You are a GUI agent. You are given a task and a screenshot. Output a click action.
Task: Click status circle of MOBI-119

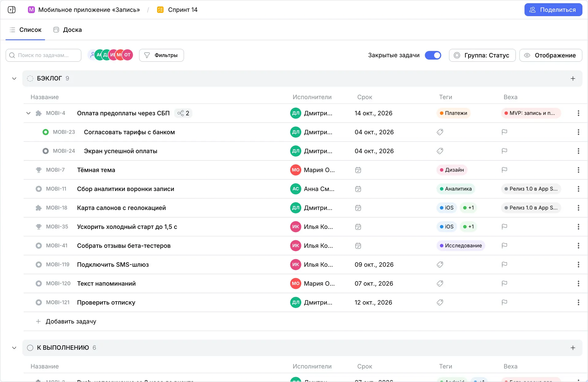(39, 264)
